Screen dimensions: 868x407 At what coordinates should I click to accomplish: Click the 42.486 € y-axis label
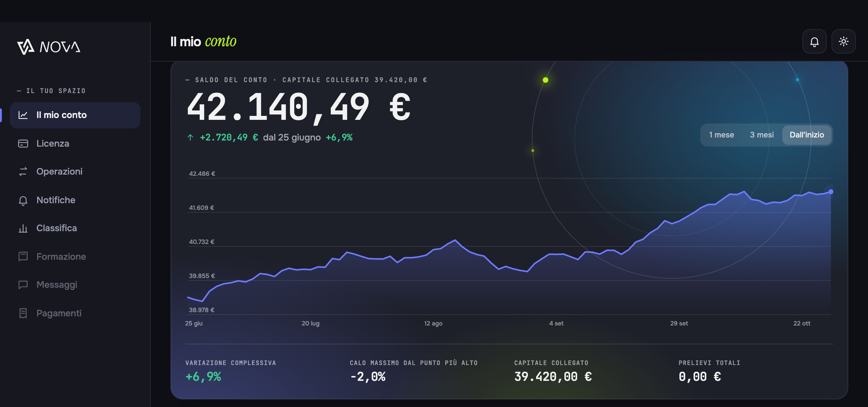click(202, 174)
